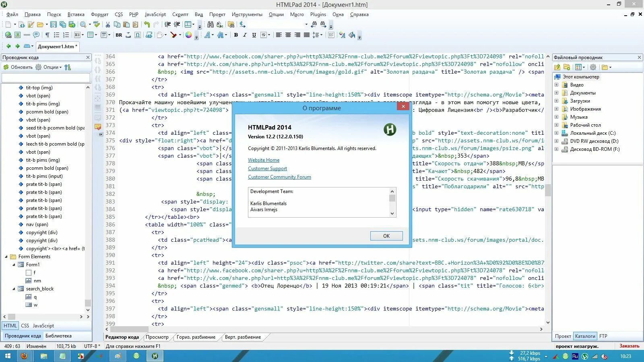Open the Customer Community Forum link

point(279,177)
